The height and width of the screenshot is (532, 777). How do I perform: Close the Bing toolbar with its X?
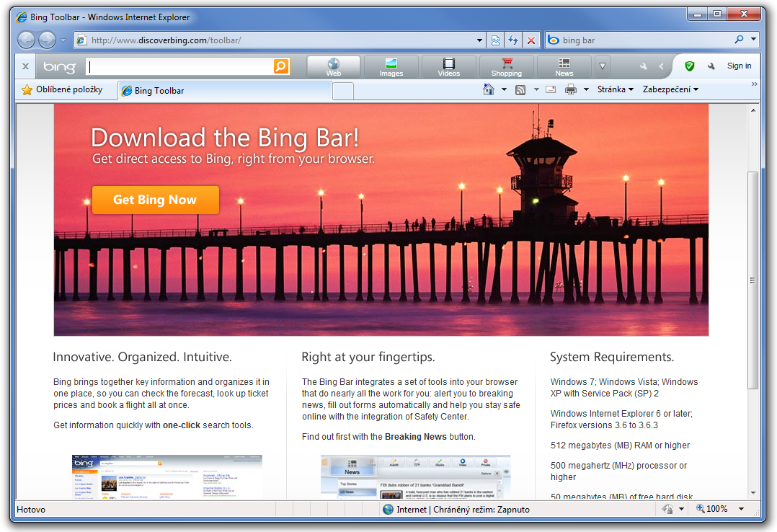coord(25,66)
